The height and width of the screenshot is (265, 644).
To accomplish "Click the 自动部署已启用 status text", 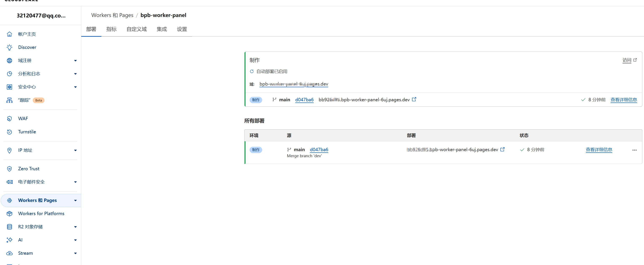I will [x=272, y=72].
